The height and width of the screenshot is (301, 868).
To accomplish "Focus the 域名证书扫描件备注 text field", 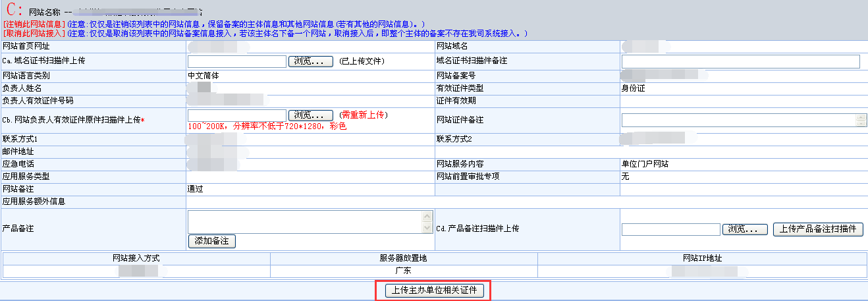I will pos(740,61).
